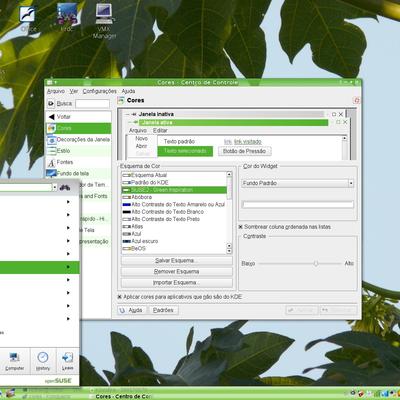
Task: Open the History tab in start menu
Action: click(x=43, y=361)
